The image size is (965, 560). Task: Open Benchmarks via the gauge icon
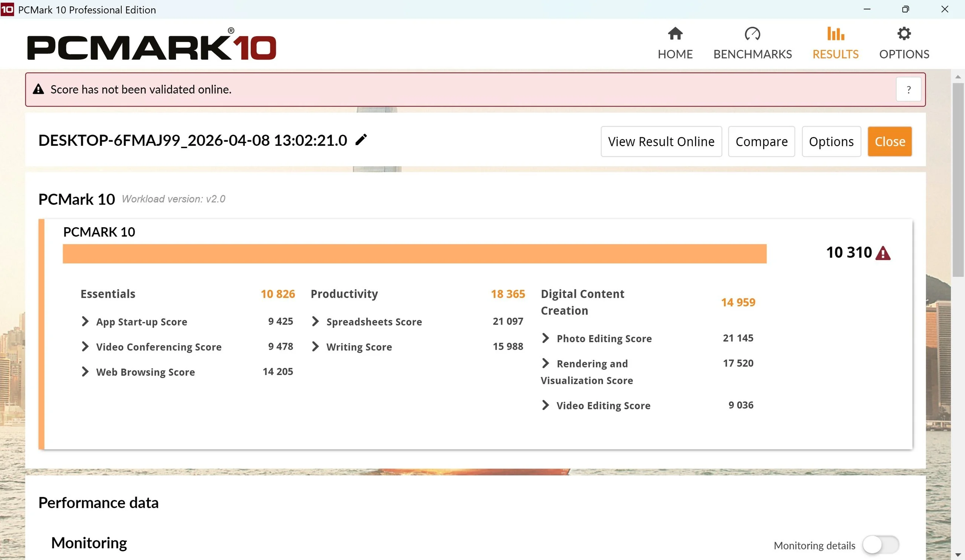[x=752, y=34]
